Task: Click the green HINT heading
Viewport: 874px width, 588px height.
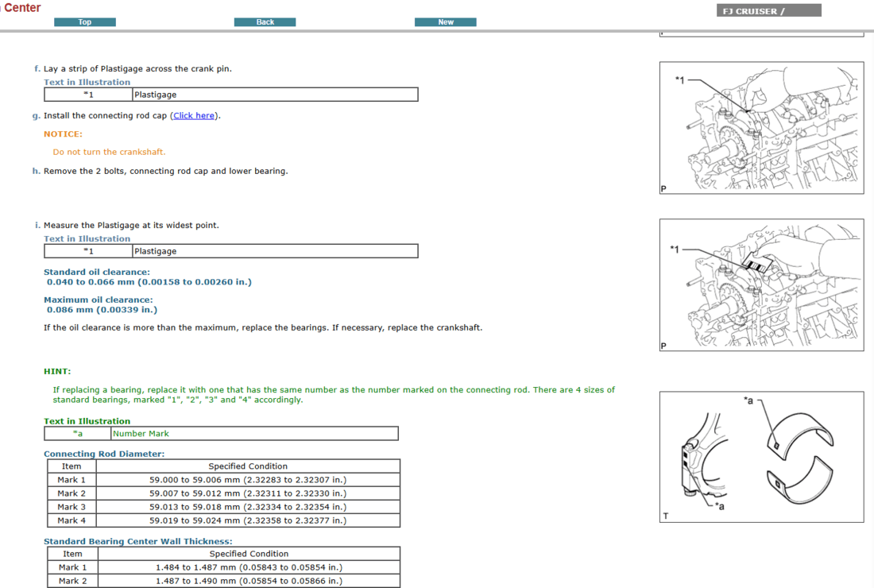Action: pyautogui.click(x=57, y=371)
